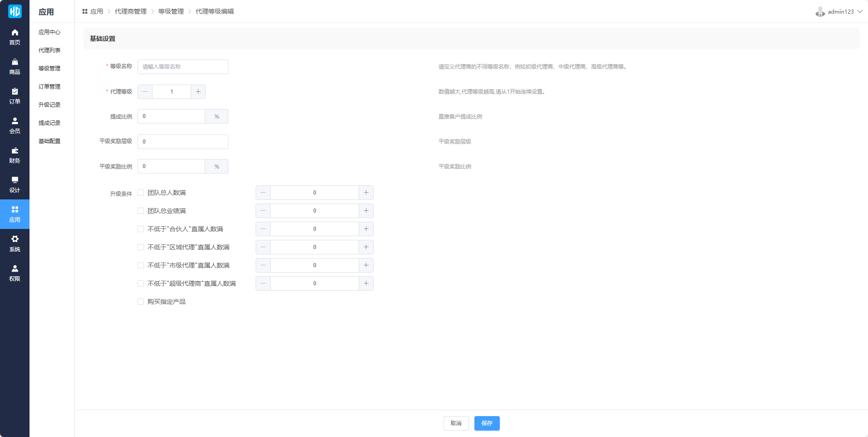The image size is (868, 437).
Task: Expand the admin123 user dropdown
Action: (839, 12)
